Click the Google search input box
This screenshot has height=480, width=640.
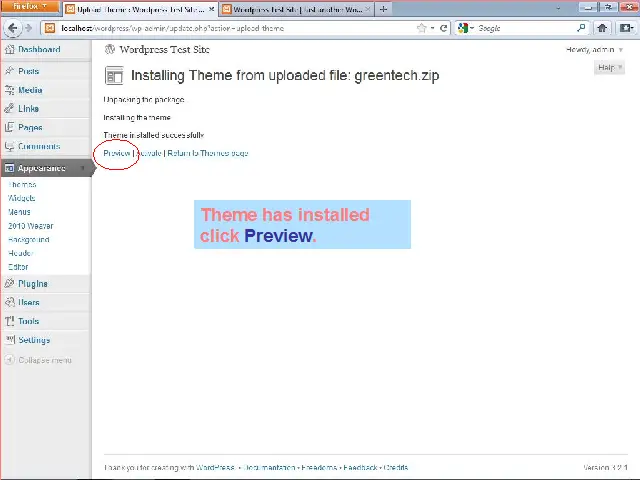tap(526, 28)
